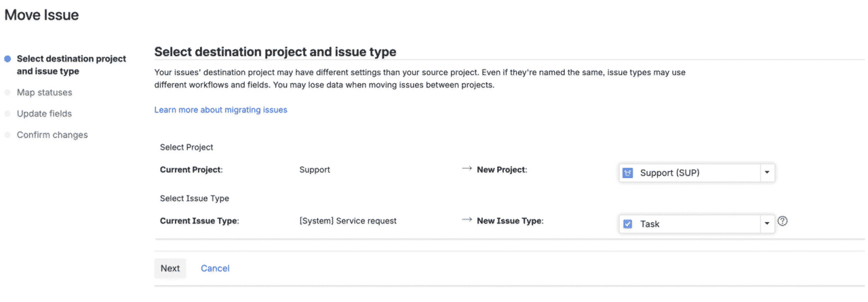The width and height of the screenshot is (868, 302).
Task: Click the 'Select Issue Type' section label
Action: [x=195, y=198]
